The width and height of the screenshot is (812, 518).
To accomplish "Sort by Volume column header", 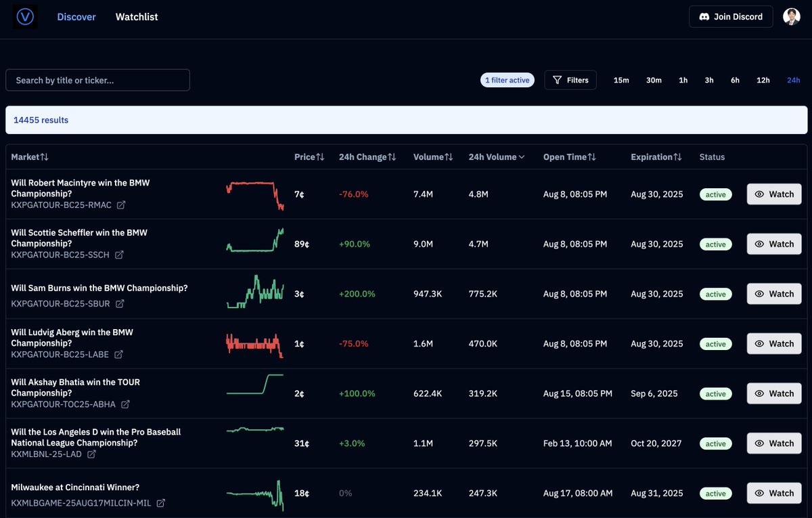I will click(x=433, y=157).
